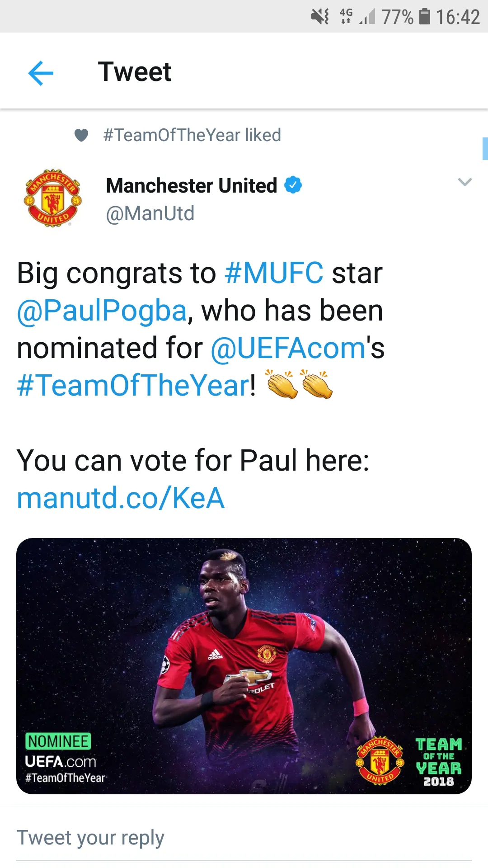
Task: Open the Pogba nominee image
Action: pyautogui.click(x=244, y=665)
